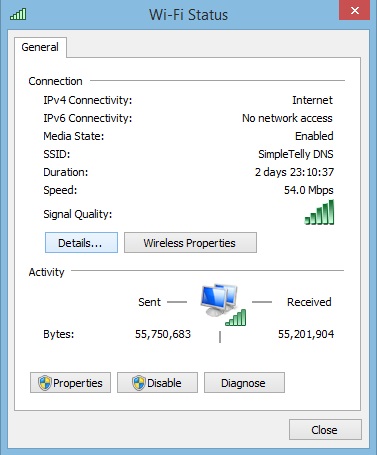Open the Details... dialog
Screen dimensions: 377x455
click(81, 243)
